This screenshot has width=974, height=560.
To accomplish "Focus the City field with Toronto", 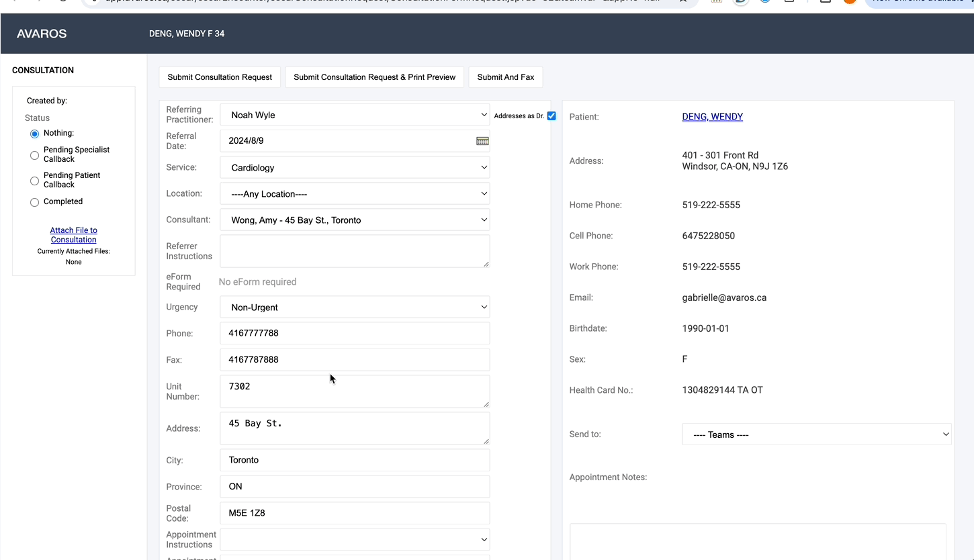I will [355, 460].
